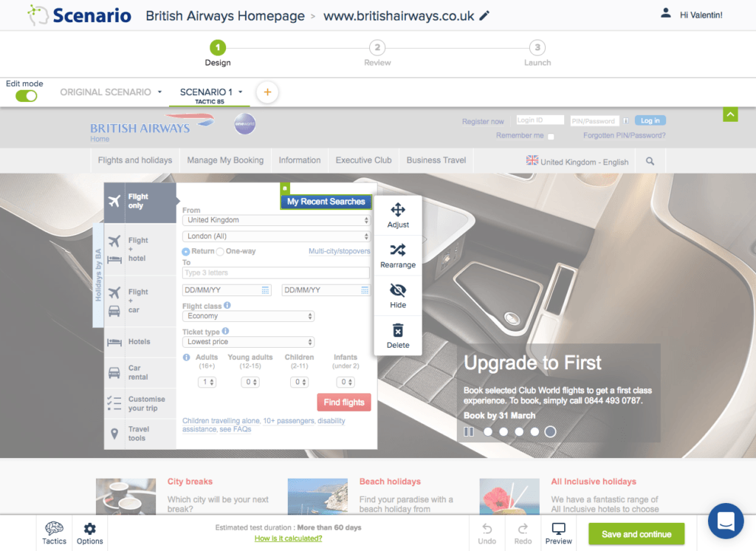Viewport: 756px width, 551px height.
Task: Open the London (All) city dropdown
Action: (x=276, y=236)
